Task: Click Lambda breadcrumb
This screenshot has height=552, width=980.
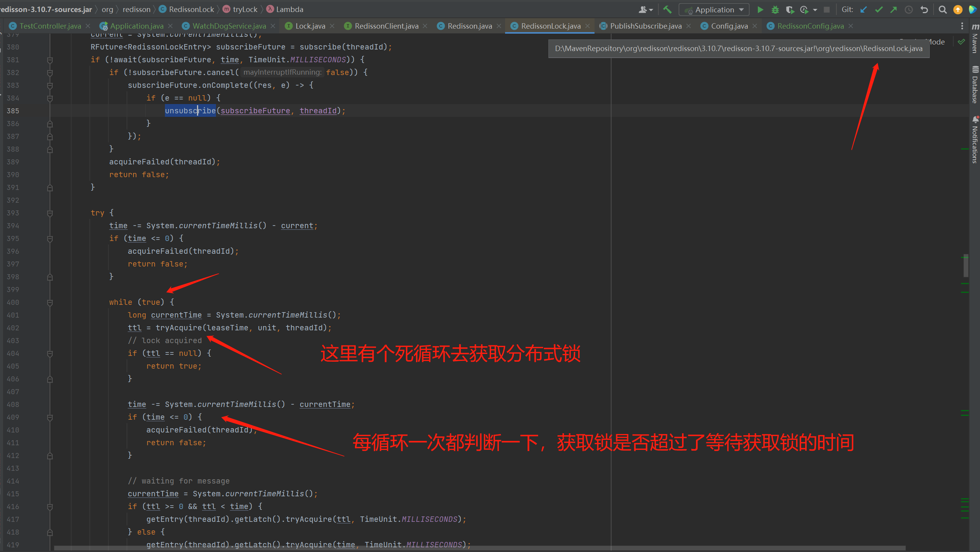Action: [x=285, y=9]
